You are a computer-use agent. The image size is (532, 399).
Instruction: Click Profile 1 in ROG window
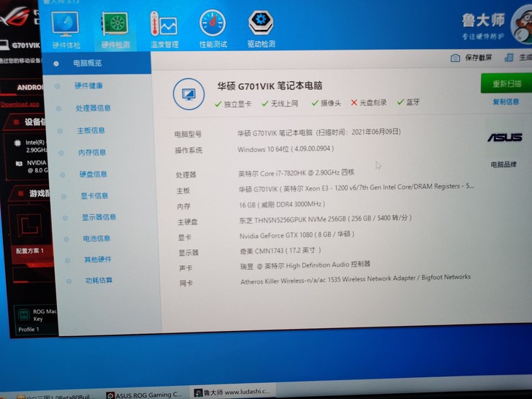(28, 330)
